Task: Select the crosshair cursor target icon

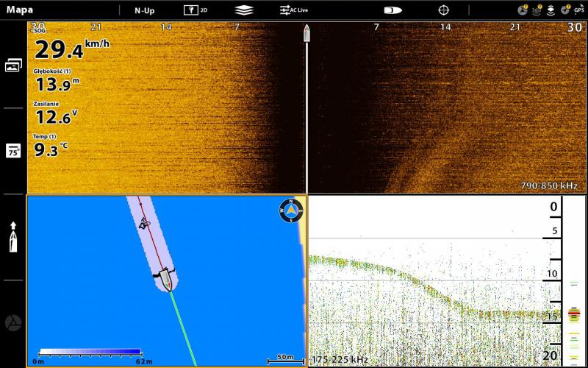Action: 443,10
